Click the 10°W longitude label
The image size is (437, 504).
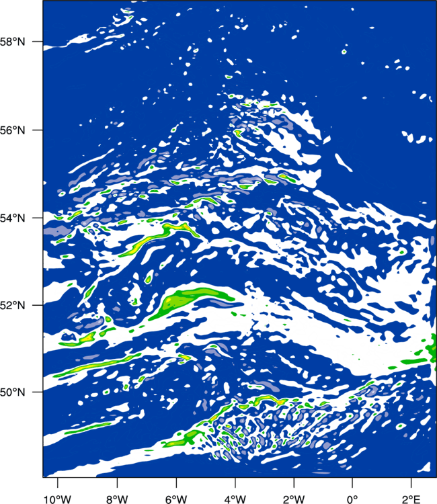click(57, 499)
